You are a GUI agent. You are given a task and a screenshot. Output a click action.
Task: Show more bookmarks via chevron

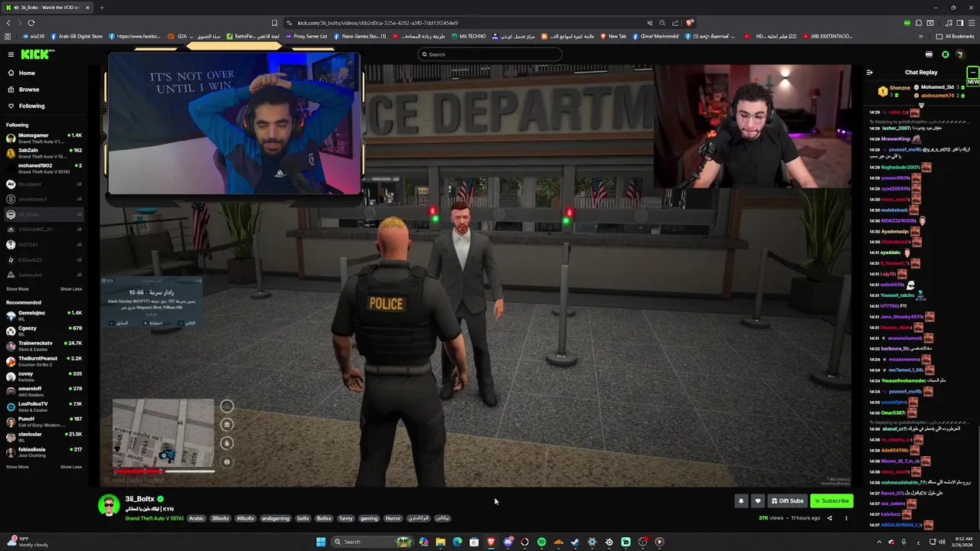click(921, 36)
